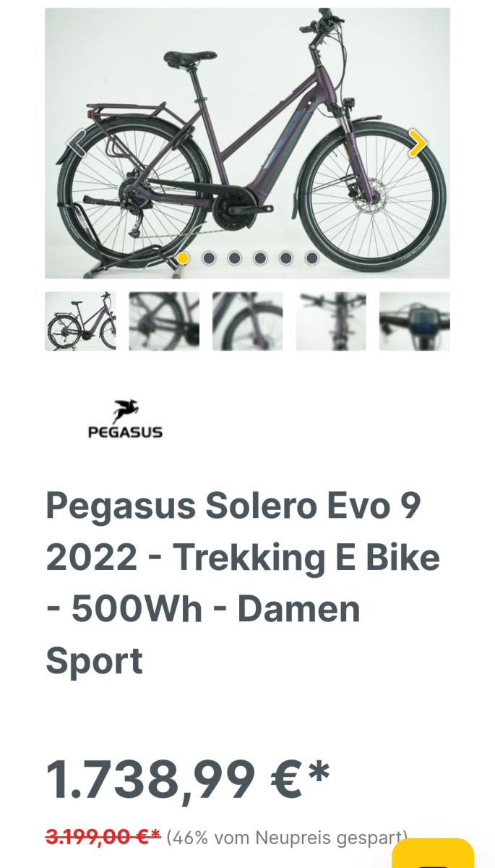495x868 pixels.
Task: View the second blurred thumbnail
Action: click(x=164, y=321)
